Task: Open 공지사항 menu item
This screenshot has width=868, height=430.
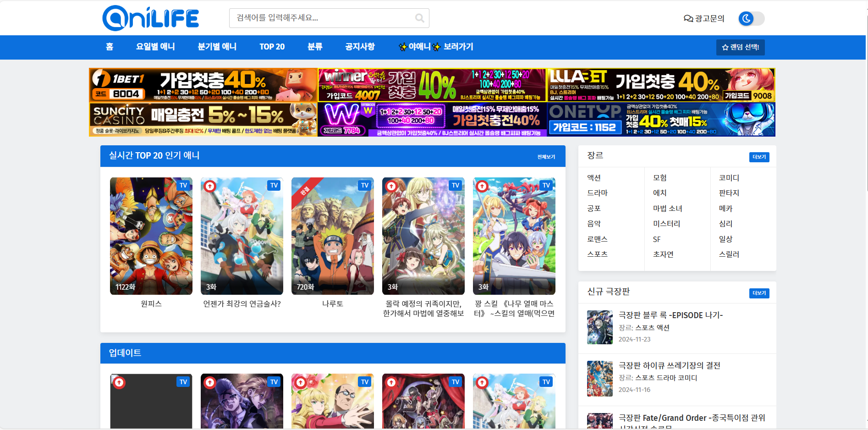Action: click(x=360, y=47)
